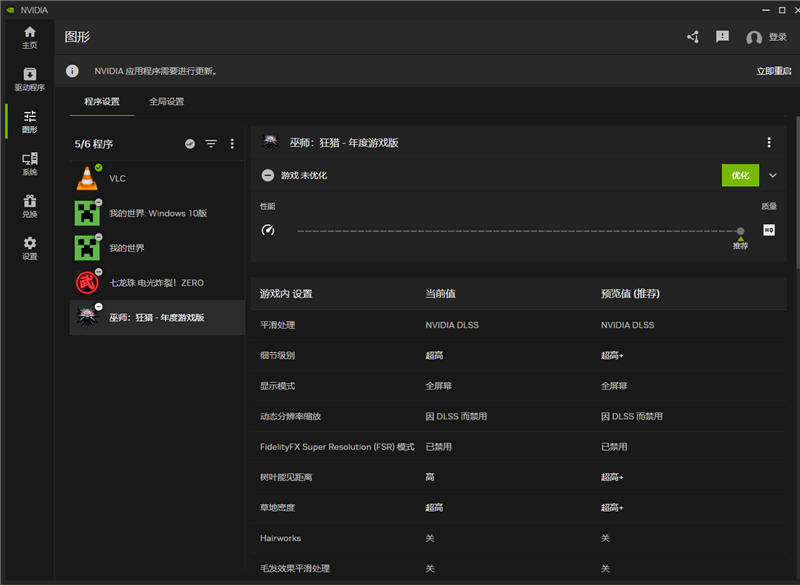Image resolution: width=800 pixels, height=585 pixels.
Task: Click the 优化 (Optimize) green button
Action: (x=740, y=175)
